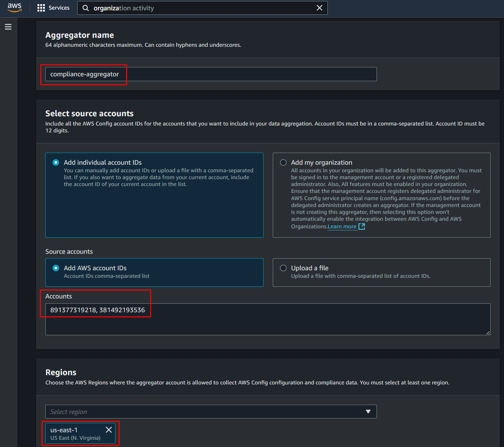Focus the Accounts text area
Viewport: 504px width, 447px height.
[x=267, y=323]
